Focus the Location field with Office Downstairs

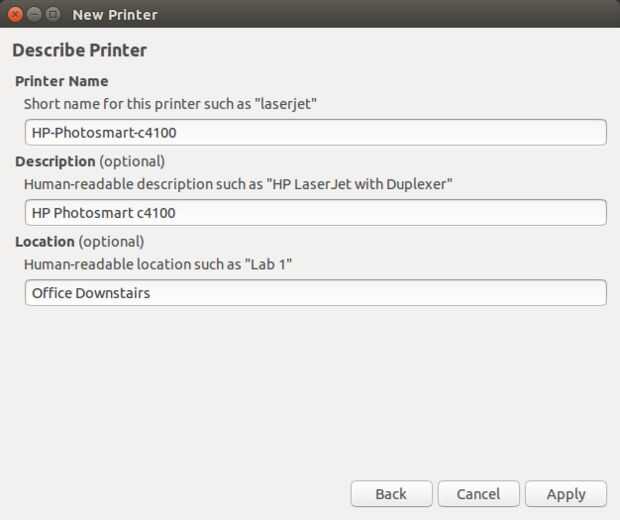click(315, 293)
